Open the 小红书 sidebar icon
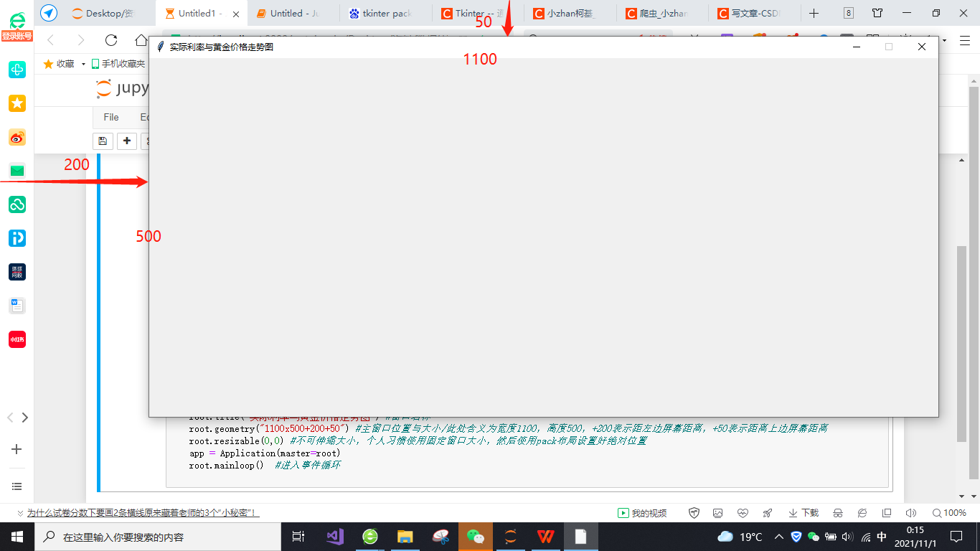 pyautogui.click(x=17, y=339)
